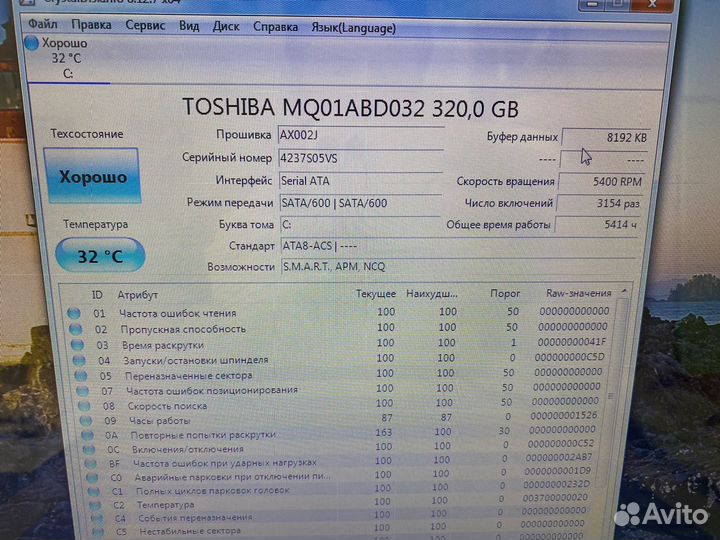The height and width of the screenshot is (540, 720).
Task: Click the Порог column header
Action: tap(505, 293)
